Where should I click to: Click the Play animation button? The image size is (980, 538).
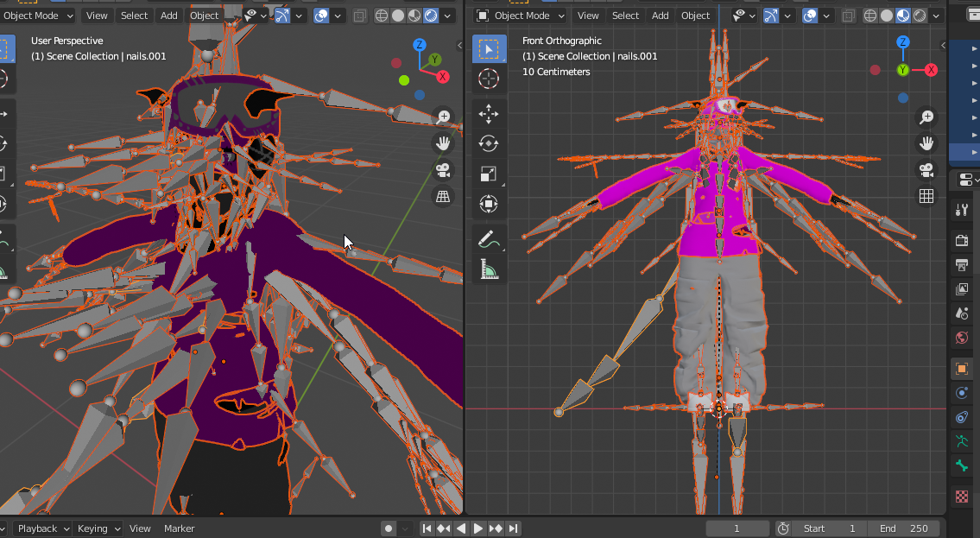[x=478, y=529]
